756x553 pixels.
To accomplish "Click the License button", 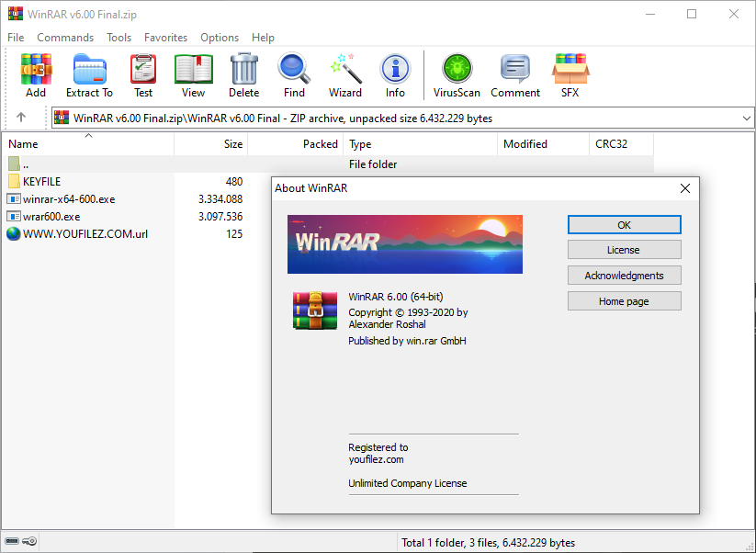I will [x=625, y=250].
